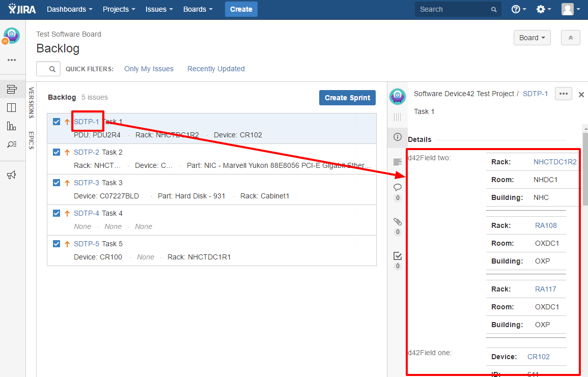Open the Backlog view icon in sidebar
The image size is (588, 377).
[12, 90]
